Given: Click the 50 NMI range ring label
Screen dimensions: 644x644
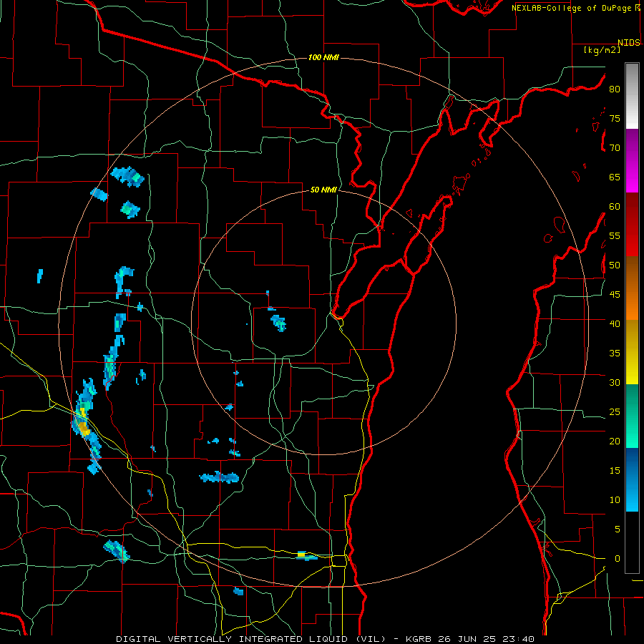Looking at the screenshot, I should [x=323, y=190].
